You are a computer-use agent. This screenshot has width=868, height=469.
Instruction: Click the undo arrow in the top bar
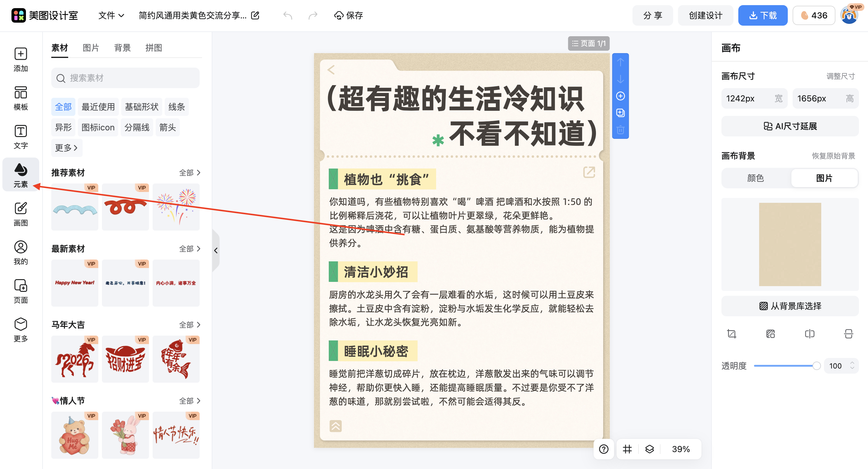(x=288, y=15)
